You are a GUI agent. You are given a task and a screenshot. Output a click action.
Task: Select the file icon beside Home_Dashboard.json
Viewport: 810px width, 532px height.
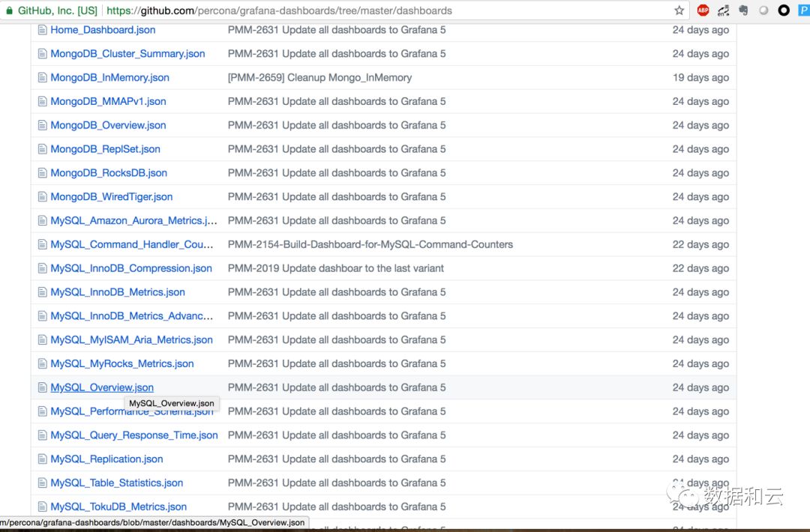coord(42,30)
